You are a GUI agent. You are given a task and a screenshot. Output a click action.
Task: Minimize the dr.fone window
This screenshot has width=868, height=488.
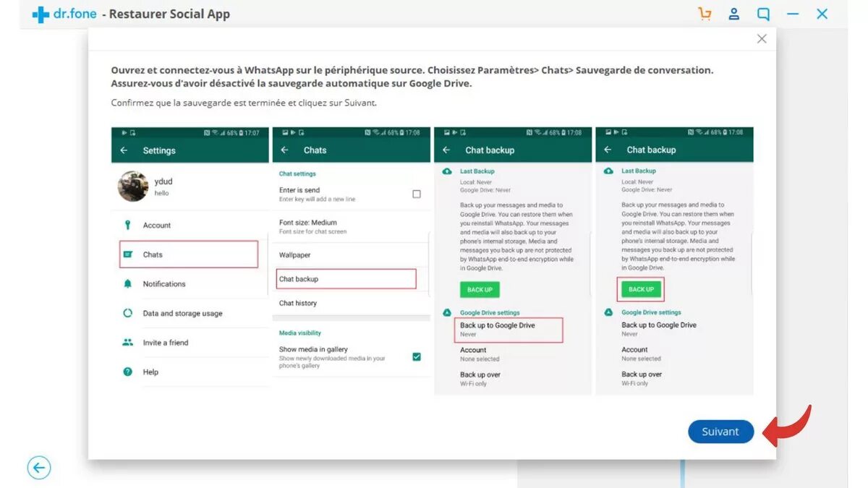tap(793, 14)
